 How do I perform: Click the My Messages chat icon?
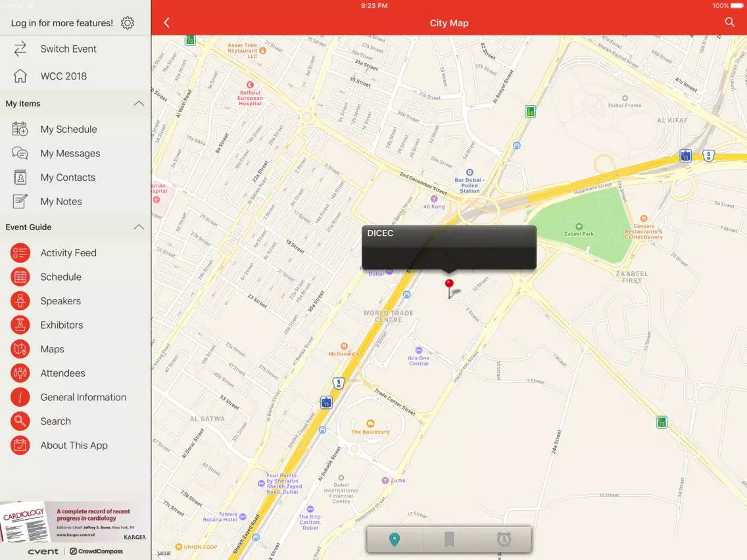[20, 153]
